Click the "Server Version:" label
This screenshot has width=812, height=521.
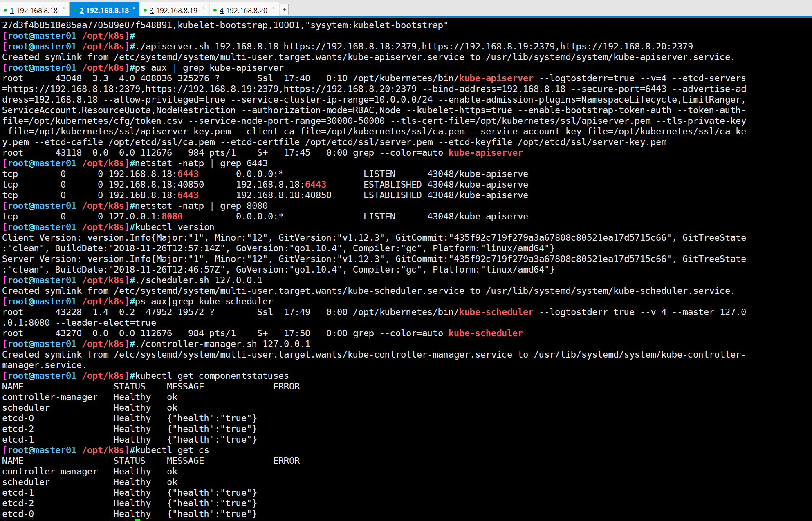point(42,259)
